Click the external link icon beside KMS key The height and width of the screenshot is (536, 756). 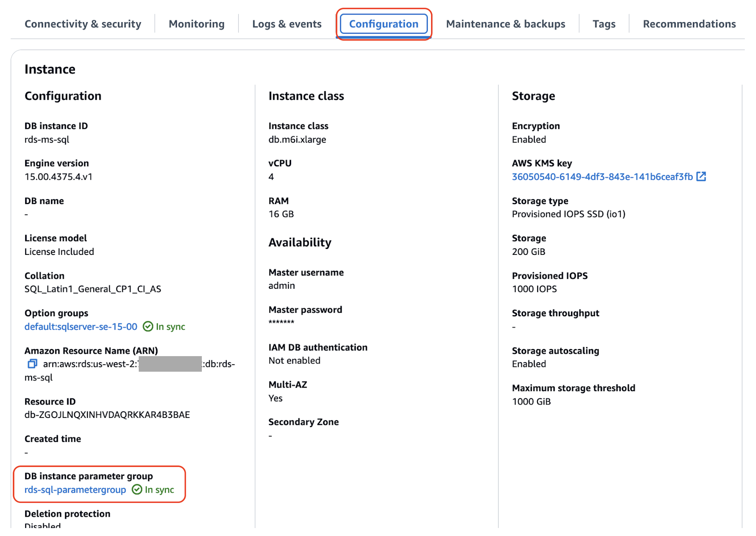point(701,177)
